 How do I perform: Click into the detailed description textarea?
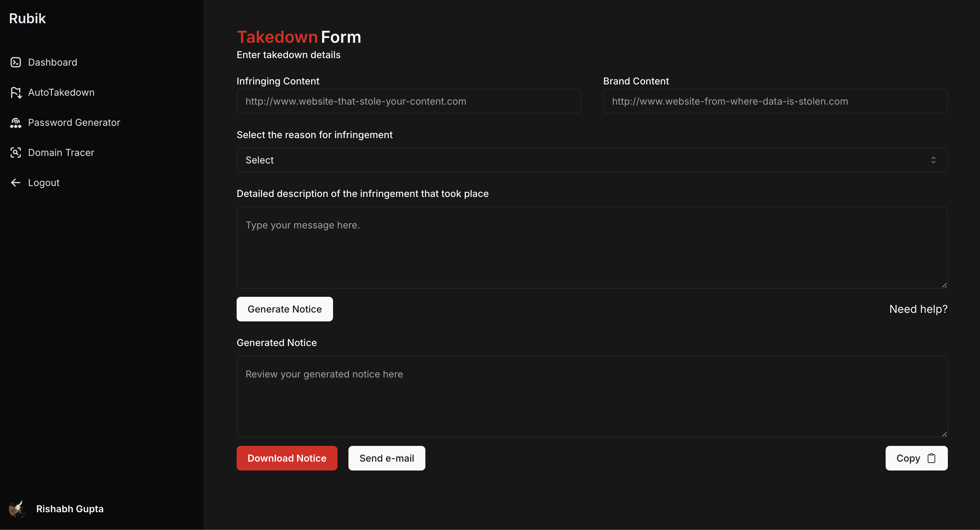pos(592,248)
